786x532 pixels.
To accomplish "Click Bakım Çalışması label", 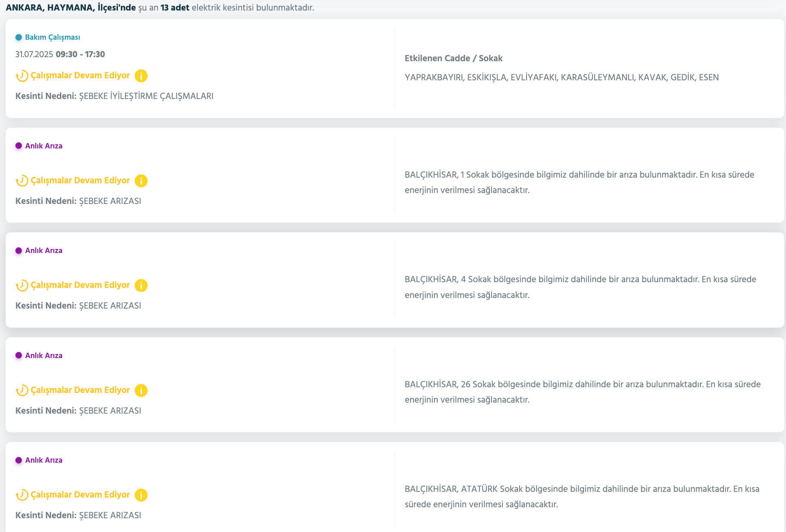I will pos(52,37).
